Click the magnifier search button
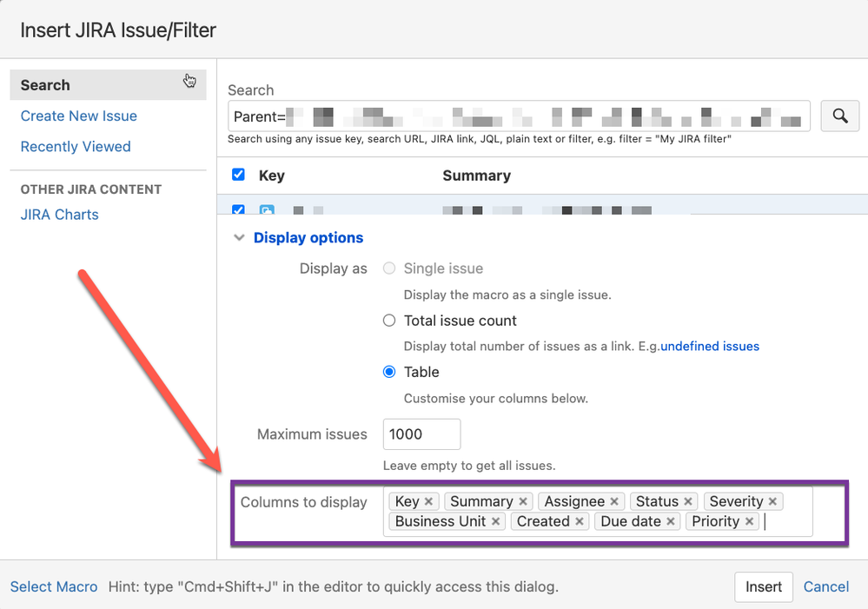The height and width of the screenshot is (609, 868). coord(840,116)
